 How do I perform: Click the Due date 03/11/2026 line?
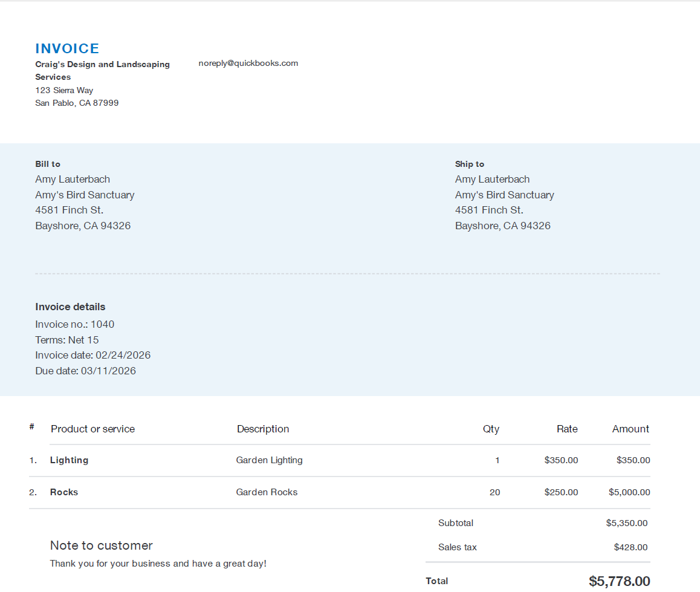85,371
